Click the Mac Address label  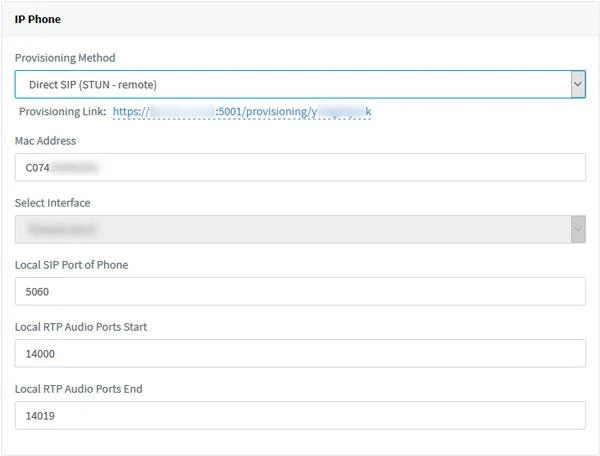[x=45, y=141]
